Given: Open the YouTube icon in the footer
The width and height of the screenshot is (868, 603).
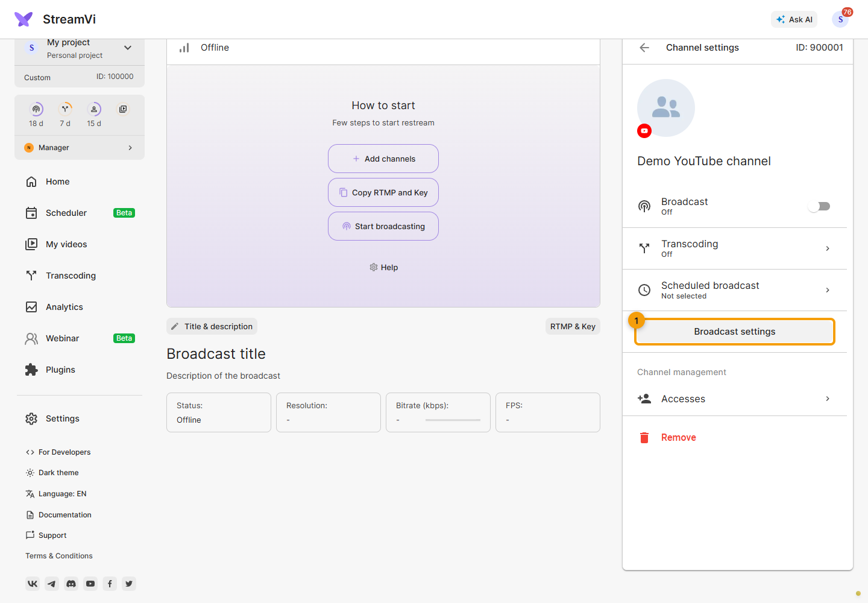Looking at the screenshot, I should coord(90,584).
